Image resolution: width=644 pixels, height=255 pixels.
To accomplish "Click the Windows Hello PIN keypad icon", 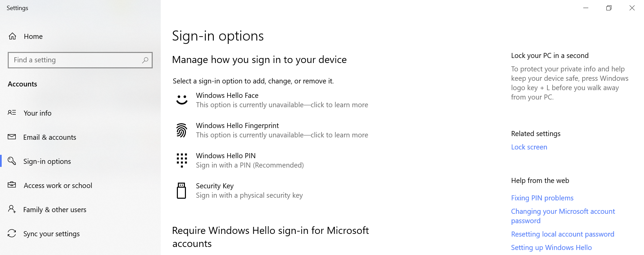I will click(182, 160).
